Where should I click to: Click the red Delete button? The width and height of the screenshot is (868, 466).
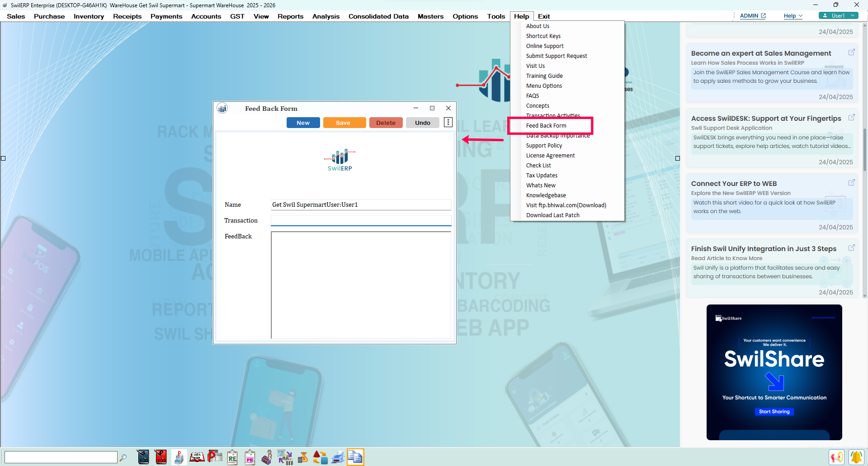[386, 123]
